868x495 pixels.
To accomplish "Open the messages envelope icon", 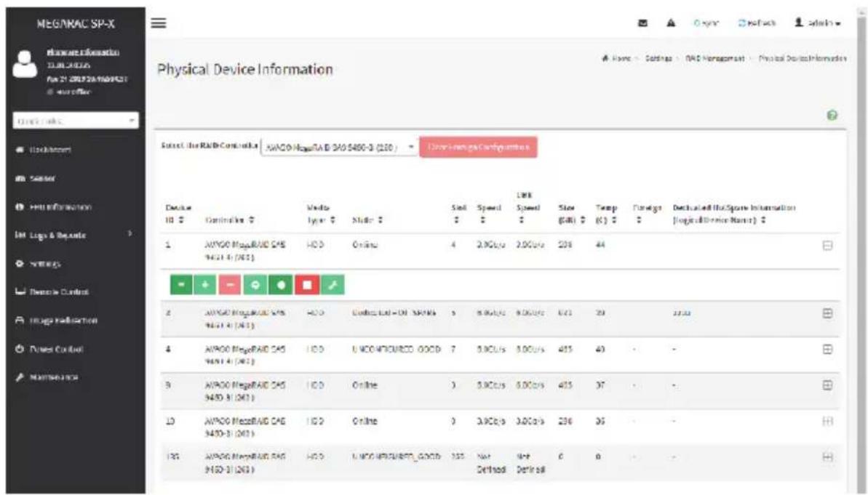I will pos(643,23).
